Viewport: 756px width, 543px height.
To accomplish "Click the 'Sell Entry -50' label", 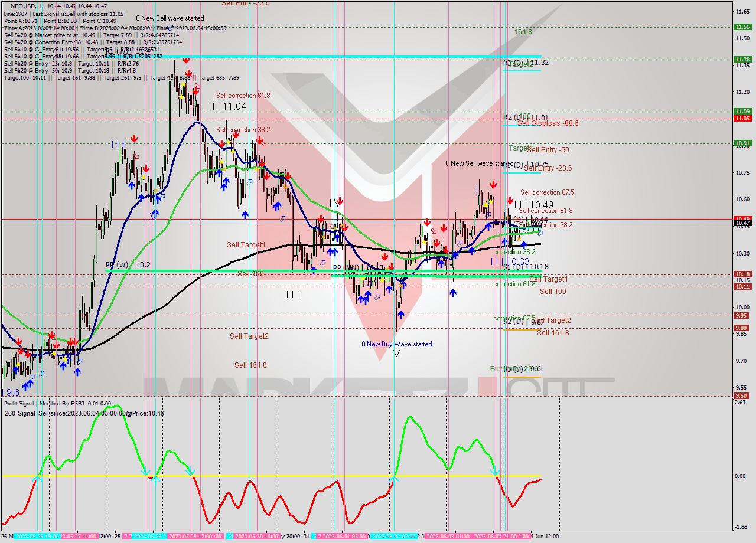I will pos(548,150).
